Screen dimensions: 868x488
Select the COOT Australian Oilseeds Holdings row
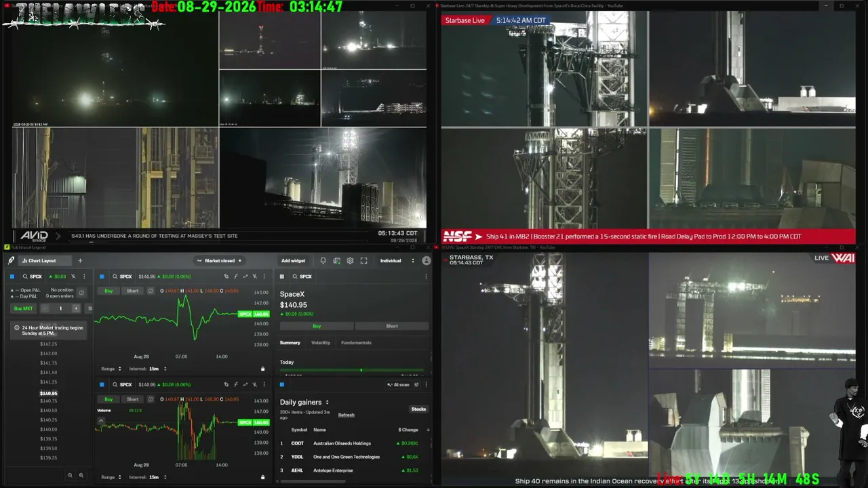(353, 443)
